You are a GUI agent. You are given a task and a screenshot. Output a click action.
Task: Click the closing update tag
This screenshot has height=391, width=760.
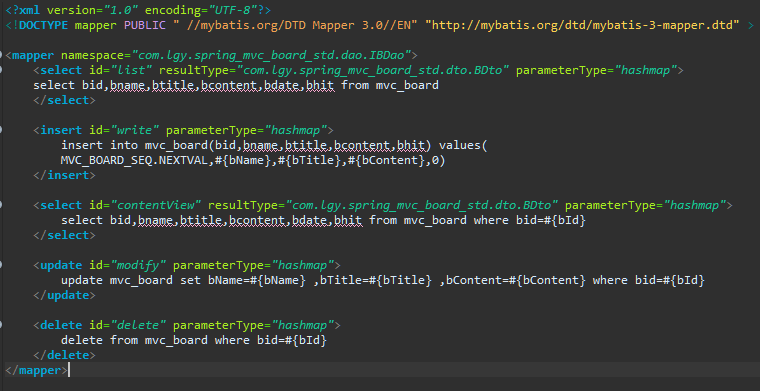[x=64, y=296]
